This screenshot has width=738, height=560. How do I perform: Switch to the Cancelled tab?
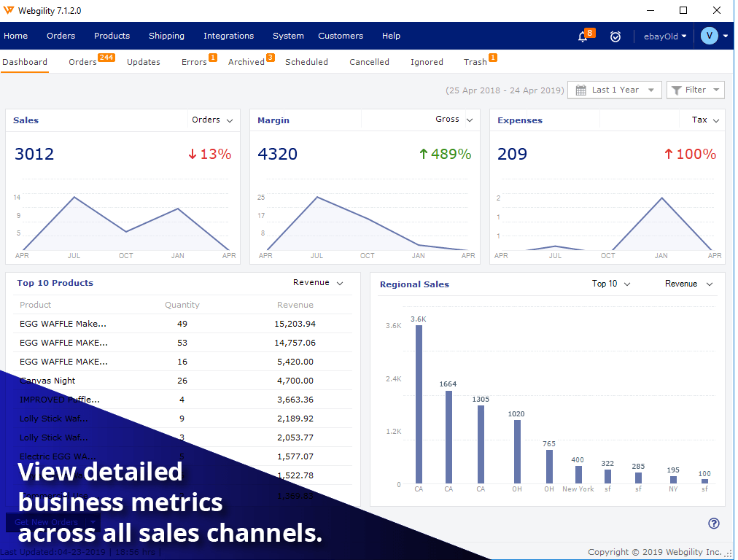pos(369,62)
